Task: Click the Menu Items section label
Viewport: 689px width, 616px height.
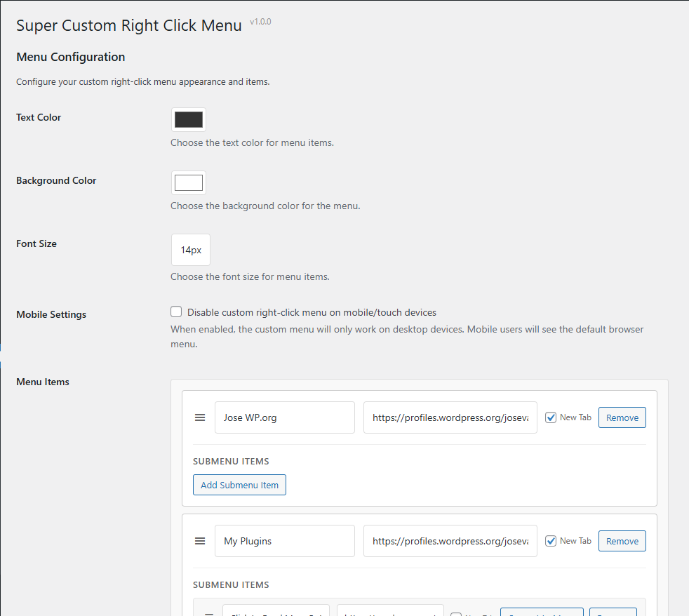Action: point(43,382)
